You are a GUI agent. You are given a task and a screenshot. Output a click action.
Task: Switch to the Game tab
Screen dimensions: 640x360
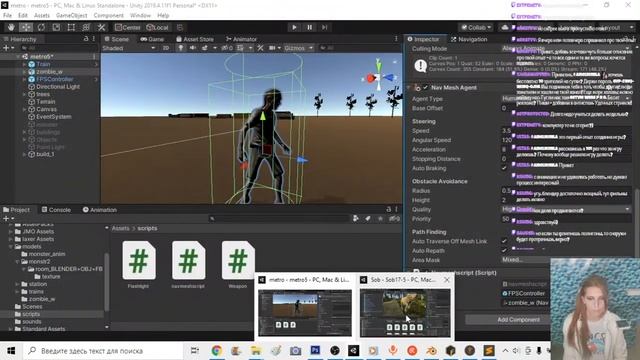tap(152, 39)
